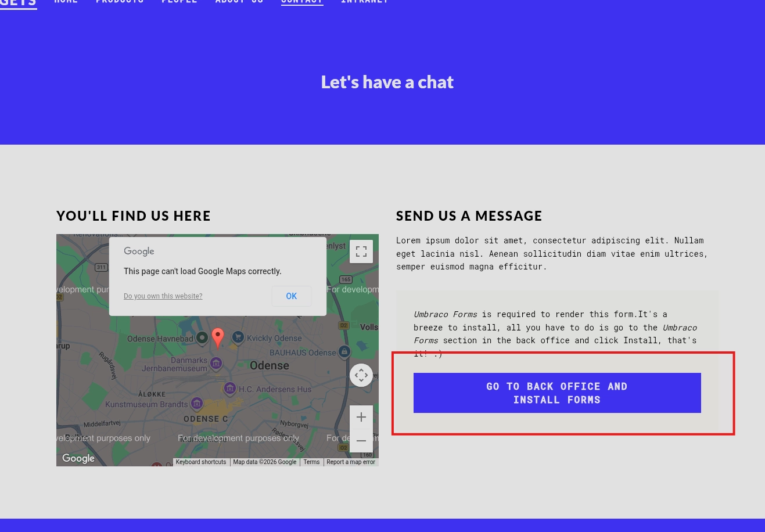Click the Kvickly Odense shopping cart marker

point(238,337)
